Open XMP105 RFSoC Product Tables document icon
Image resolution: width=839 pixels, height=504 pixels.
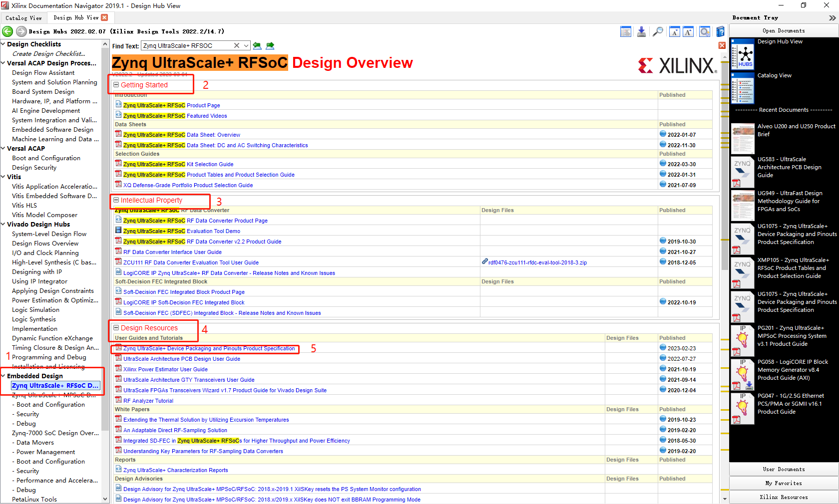[x=743, y=273]
